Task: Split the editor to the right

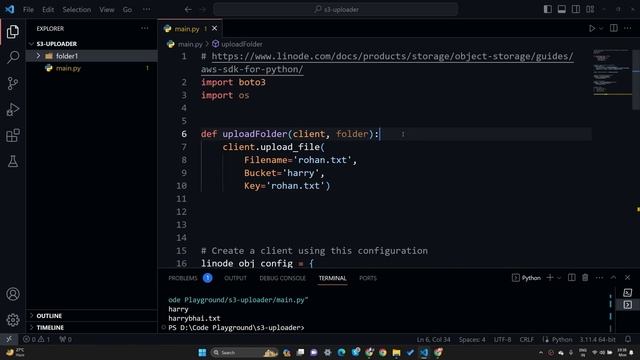Action: pos(613,28)
